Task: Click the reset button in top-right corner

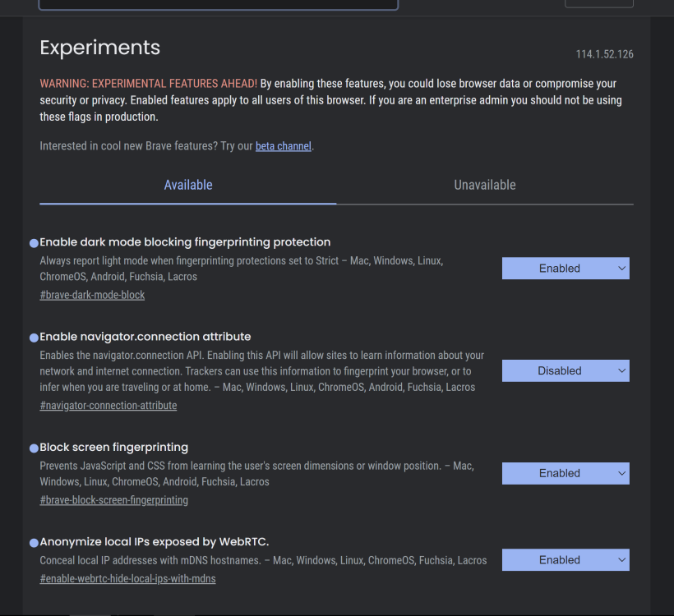Action: click(x=598, y=2)
